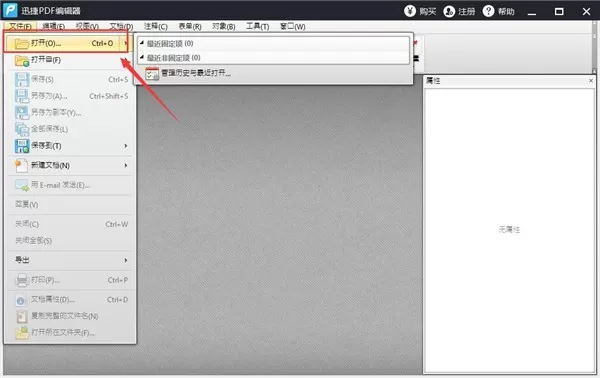Click the 保存(S) floppy disk icon
Screen dimensions: 600x378
22,80
